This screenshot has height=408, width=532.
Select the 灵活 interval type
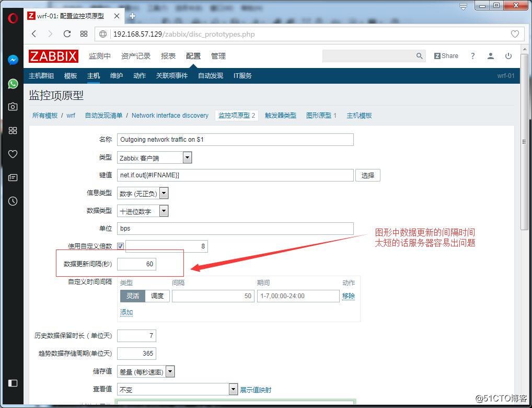point(133,296)
